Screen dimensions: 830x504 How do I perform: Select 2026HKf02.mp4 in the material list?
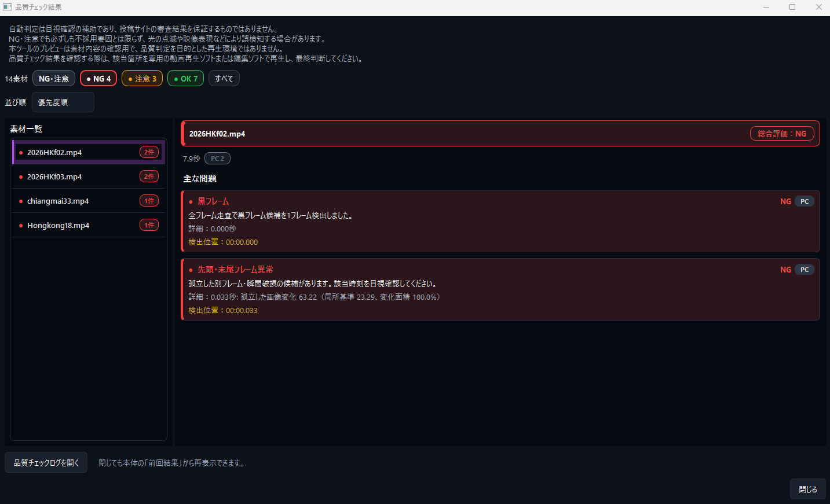(89, 152)
